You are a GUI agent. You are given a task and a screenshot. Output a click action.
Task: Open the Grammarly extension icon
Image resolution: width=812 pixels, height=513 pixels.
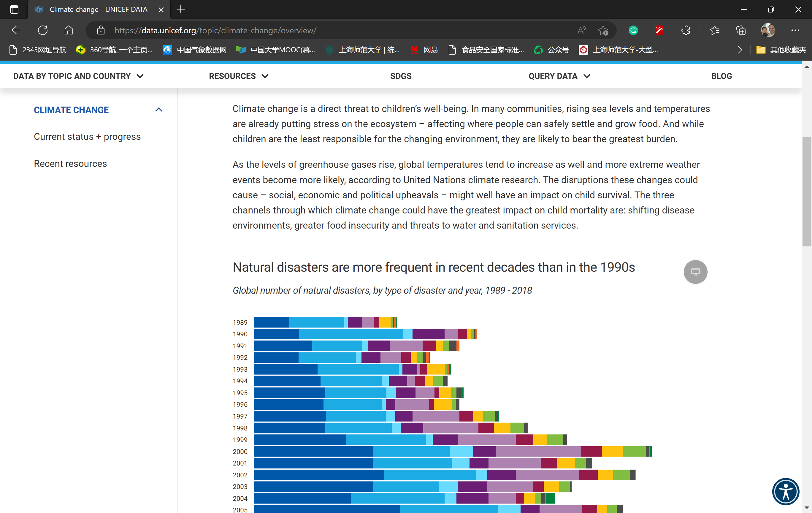click(633, 30)
